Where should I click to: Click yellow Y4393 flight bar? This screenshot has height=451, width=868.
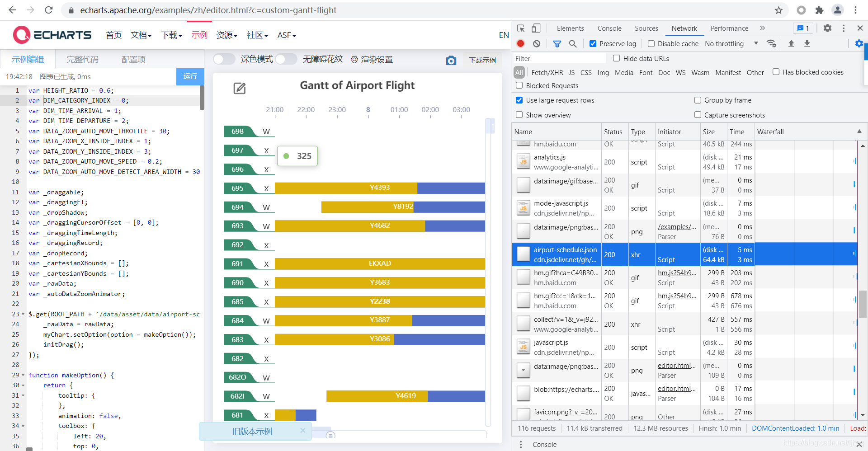coord(346,188)
